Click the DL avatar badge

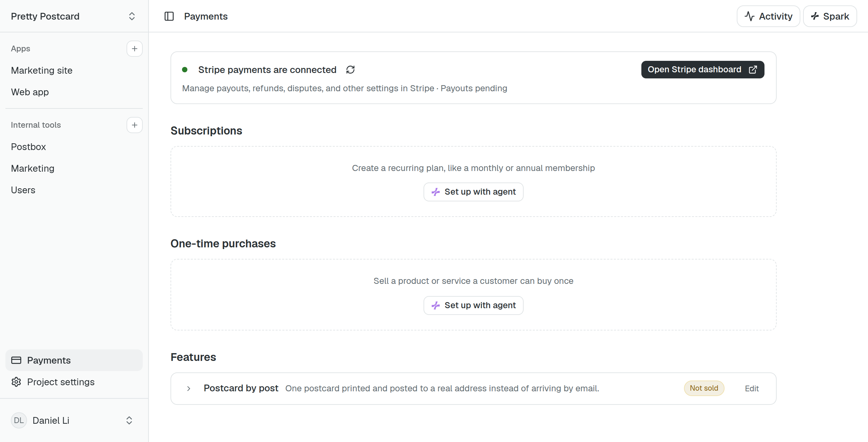coord(19,420)
